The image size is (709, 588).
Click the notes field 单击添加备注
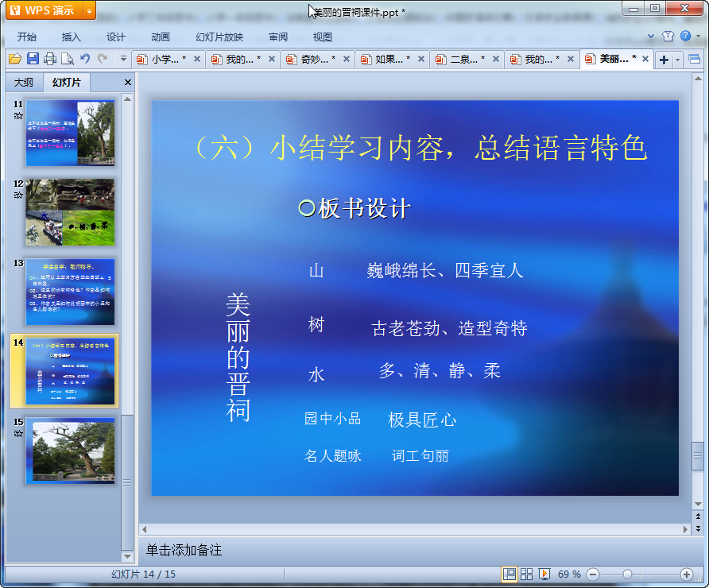pos(184,550)
